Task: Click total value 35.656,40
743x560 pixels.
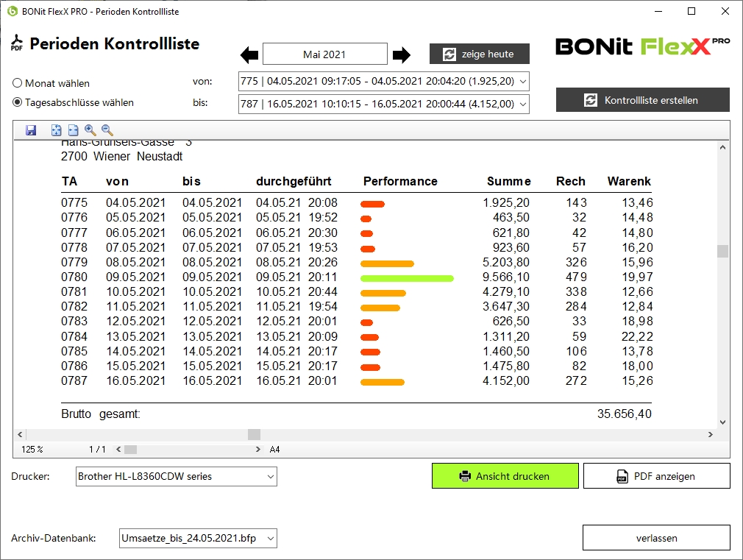Action: [x=625, y=414]
